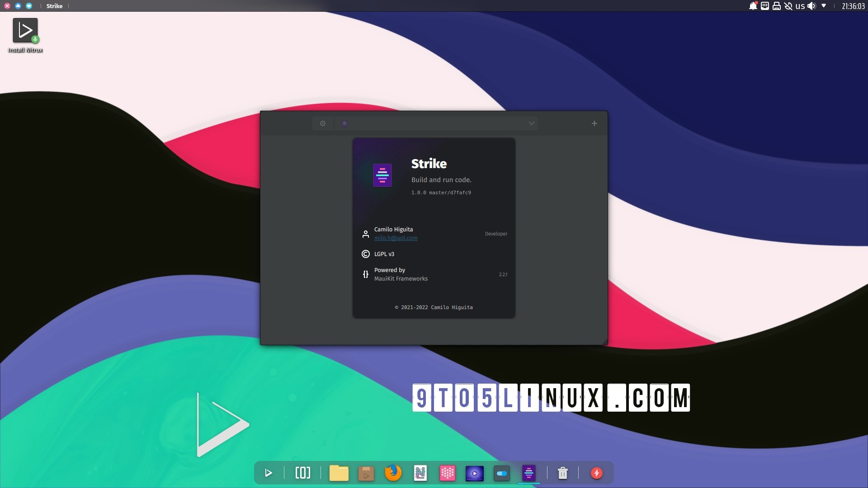
Task: Open the Clip video player dock icon
Action: [474, 473]
